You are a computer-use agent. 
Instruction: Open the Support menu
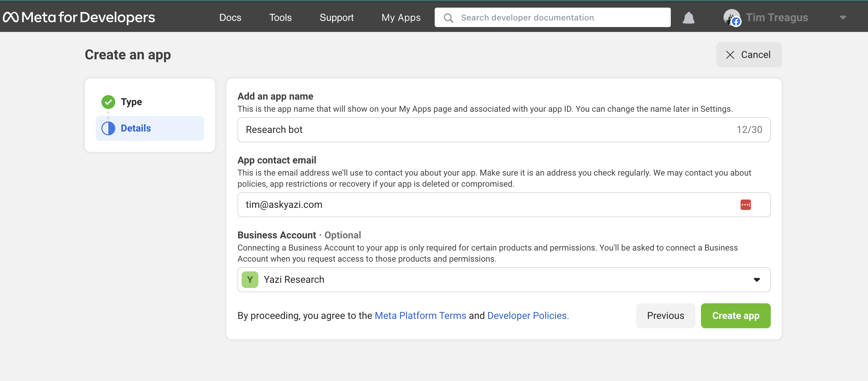[x=336, y=17]
